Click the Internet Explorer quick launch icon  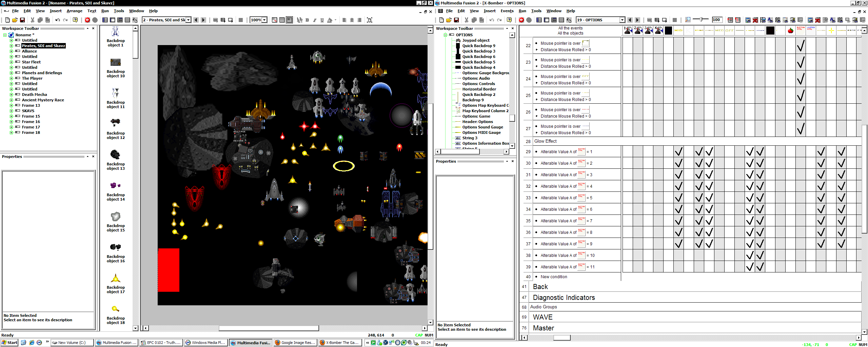tap(32, 343)
